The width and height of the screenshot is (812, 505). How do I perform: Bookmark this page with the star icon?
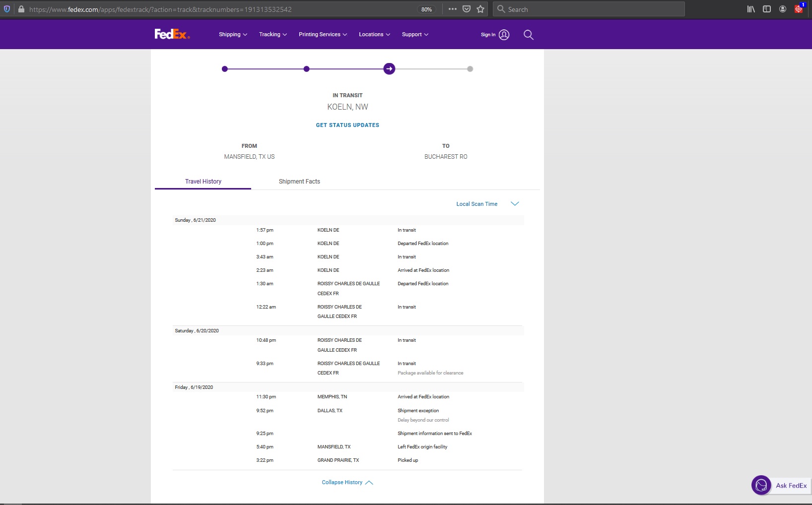coord(480,9)
